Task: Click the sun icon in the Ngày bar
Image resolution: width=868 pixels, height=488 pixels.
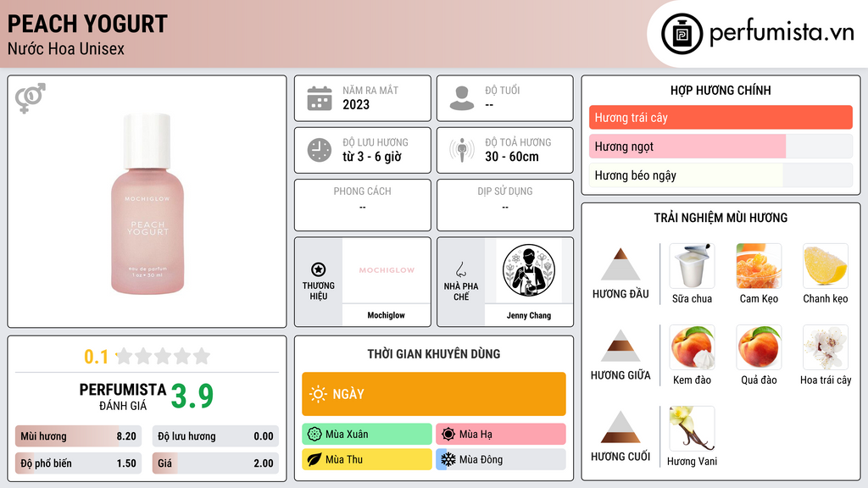Action: [x=318, y=394]
